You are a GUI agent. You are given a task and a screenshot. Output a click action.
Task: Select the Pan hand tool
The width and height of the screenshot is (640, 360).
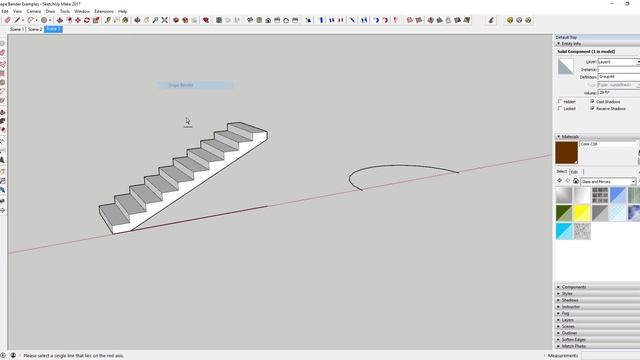pos(147,20)
